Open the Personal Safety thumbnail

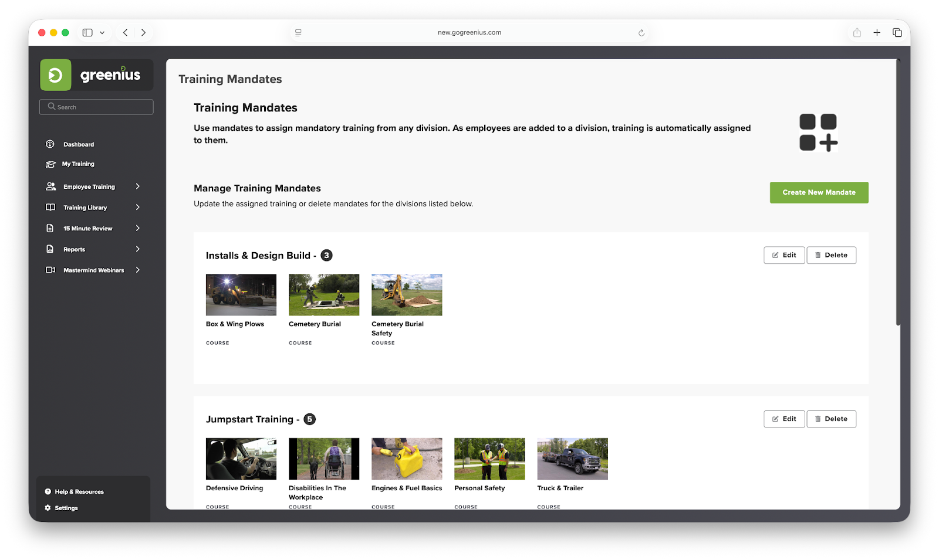pos(489,459)
